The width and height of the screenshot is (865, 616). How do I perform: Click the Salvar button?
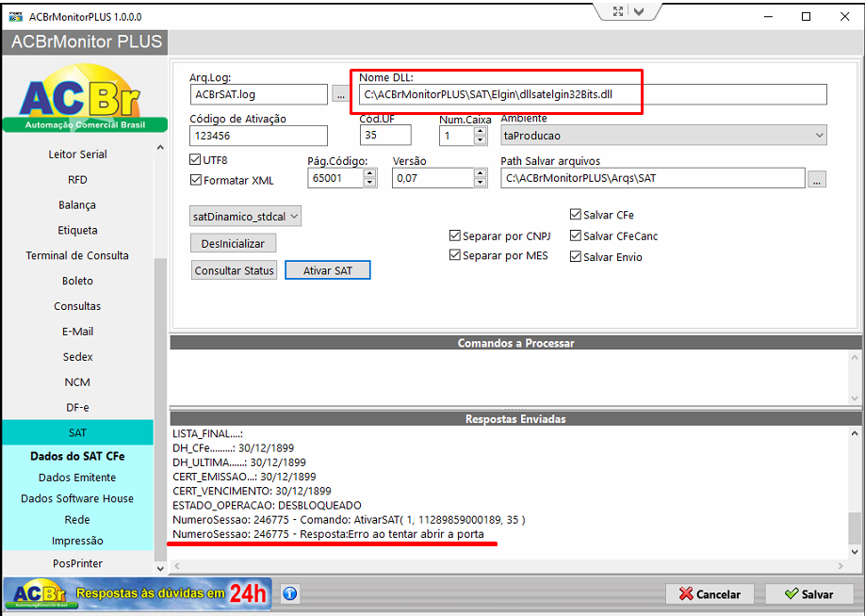coord(809,594)
